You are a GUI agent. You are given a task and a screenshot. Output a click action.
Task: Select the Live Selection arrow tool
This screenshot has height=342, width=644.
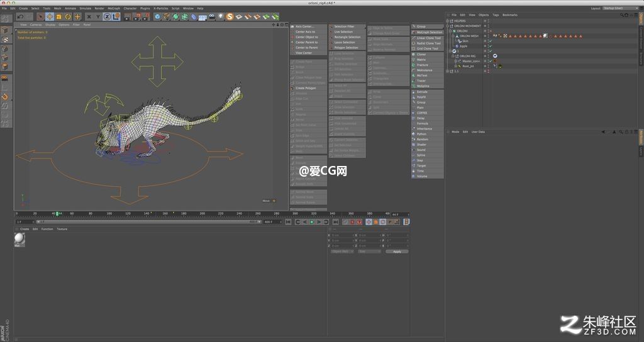pos(40,16)
